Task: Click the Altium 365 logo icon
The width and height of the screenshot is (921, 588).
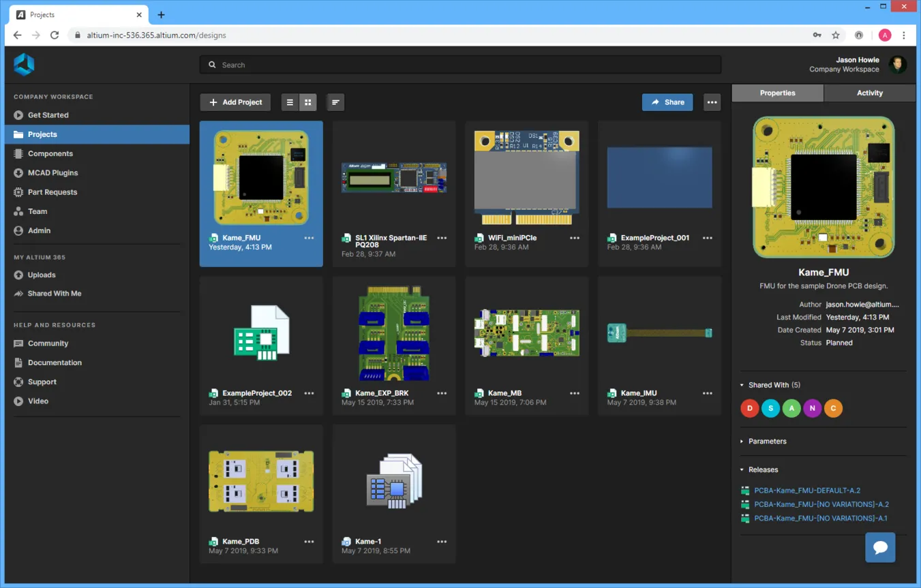Action: coord(24,65)
